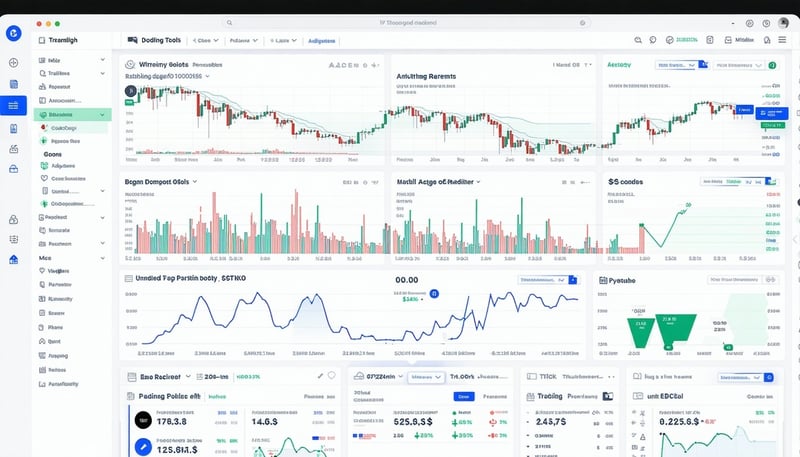
Task: Click the small blue button in bottom center panel
Action: click(x=463, y=396)
